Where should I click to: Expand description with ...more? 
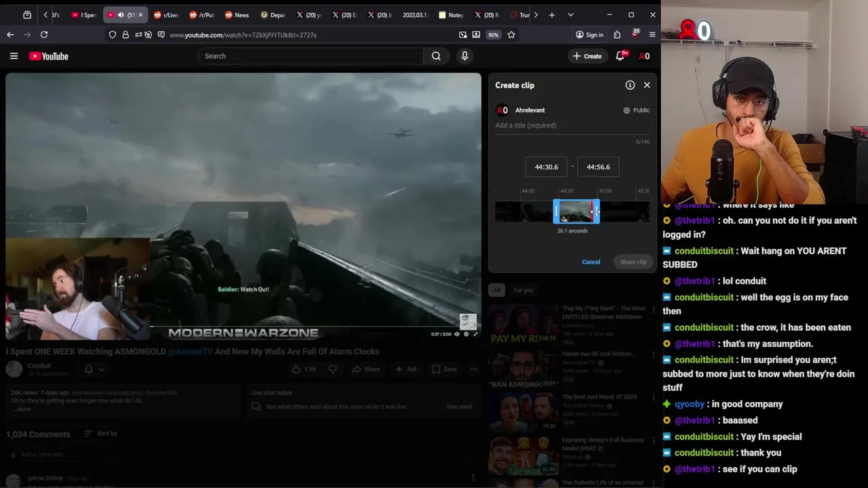click(20, 409)
